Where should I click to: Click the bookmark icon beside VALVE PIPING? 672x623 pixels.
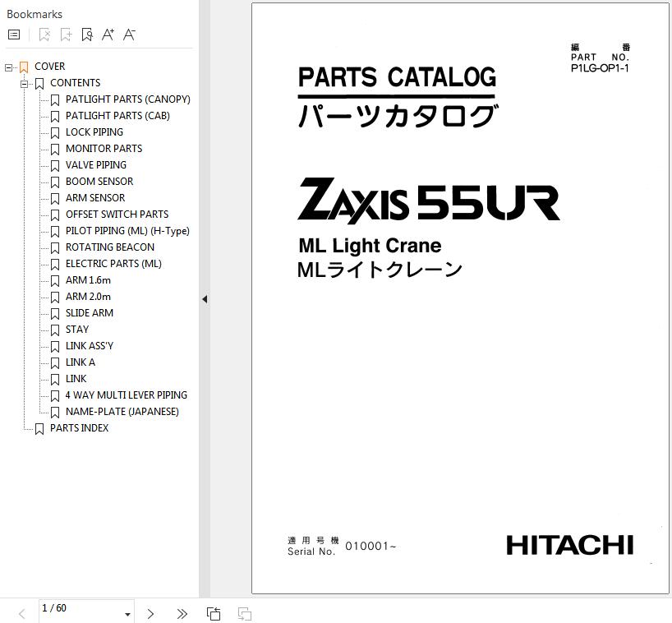point(55,166)
